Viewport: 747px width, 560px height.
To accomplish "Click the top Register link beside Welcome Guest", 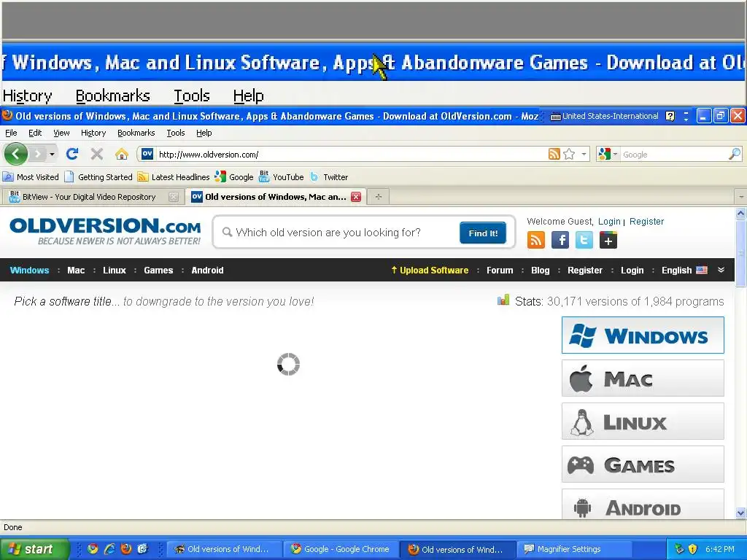I will [646, 222].
